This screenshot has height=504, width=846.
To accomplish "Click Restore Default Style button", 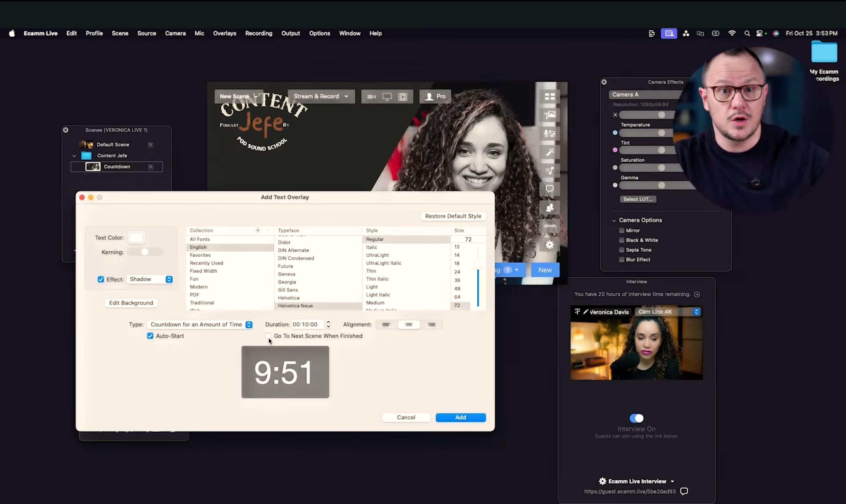I will point(453,216).
